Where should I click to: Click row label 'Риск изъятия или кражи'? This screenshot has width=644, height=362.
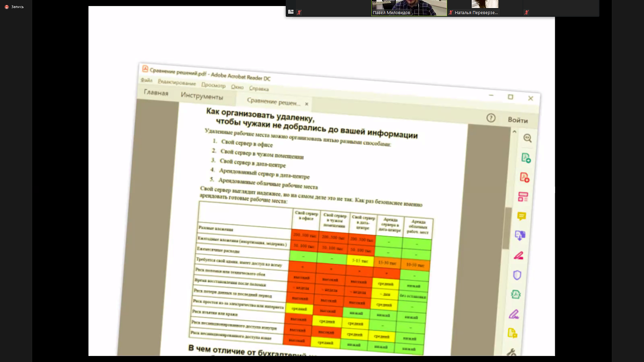tap(215, 313)
